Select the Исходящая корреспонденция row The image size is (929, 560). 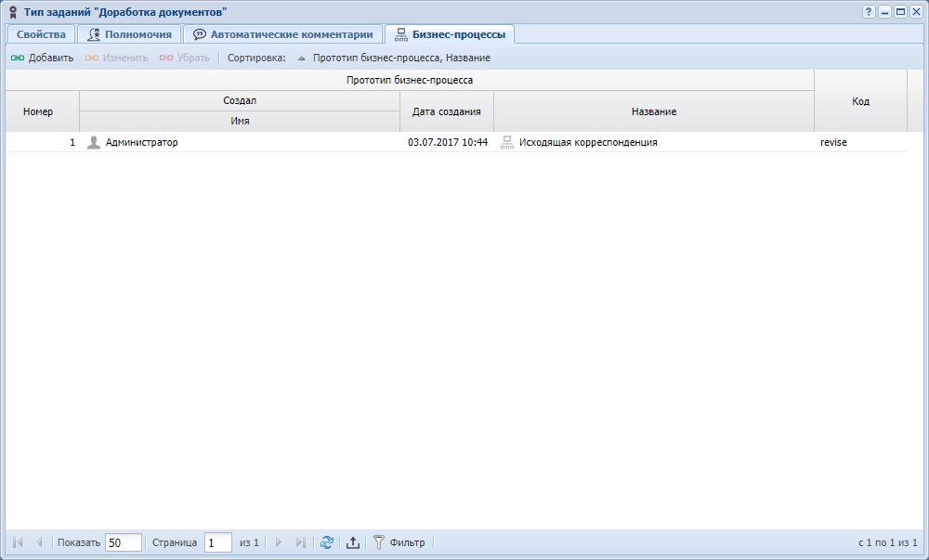click(x=456, y=142)
